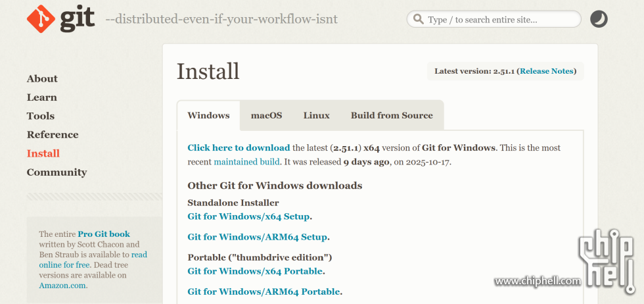The height and width of the screenshot is (304, 644).
Task: Toggle dark mode with moon icon
Action: (x=599, y=19)
